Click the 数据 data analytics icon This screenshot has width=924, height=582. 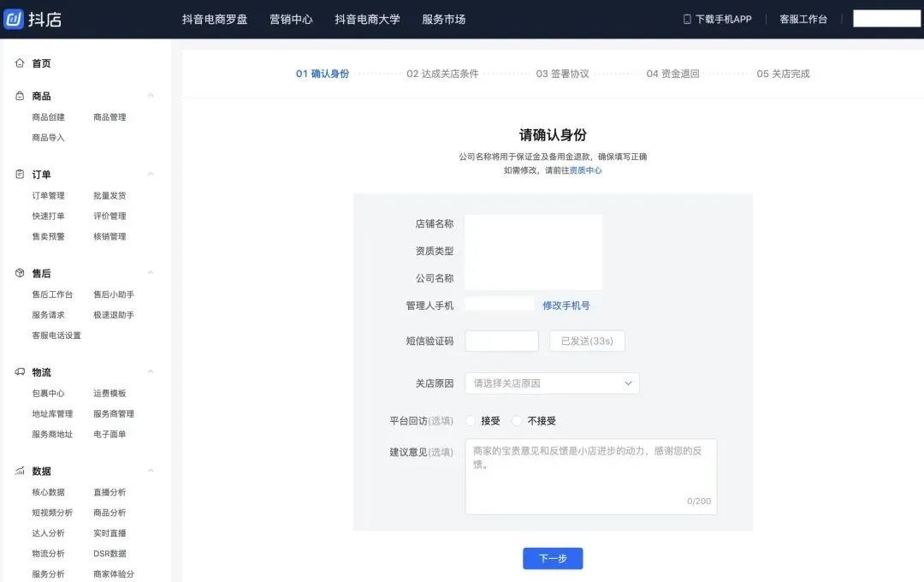click(x=20, y=471)
